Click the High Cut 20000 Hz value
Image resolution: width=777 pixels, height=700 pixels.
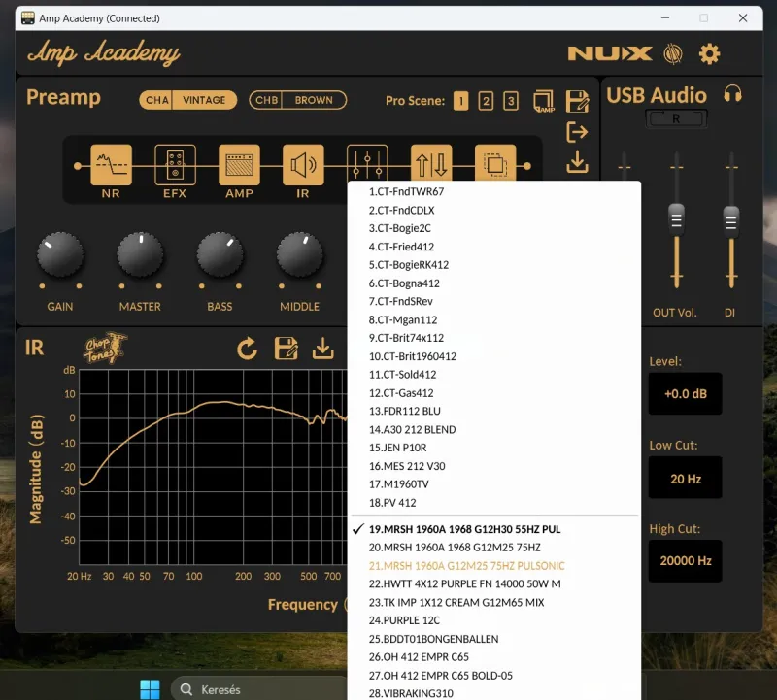tap(685, 561)
